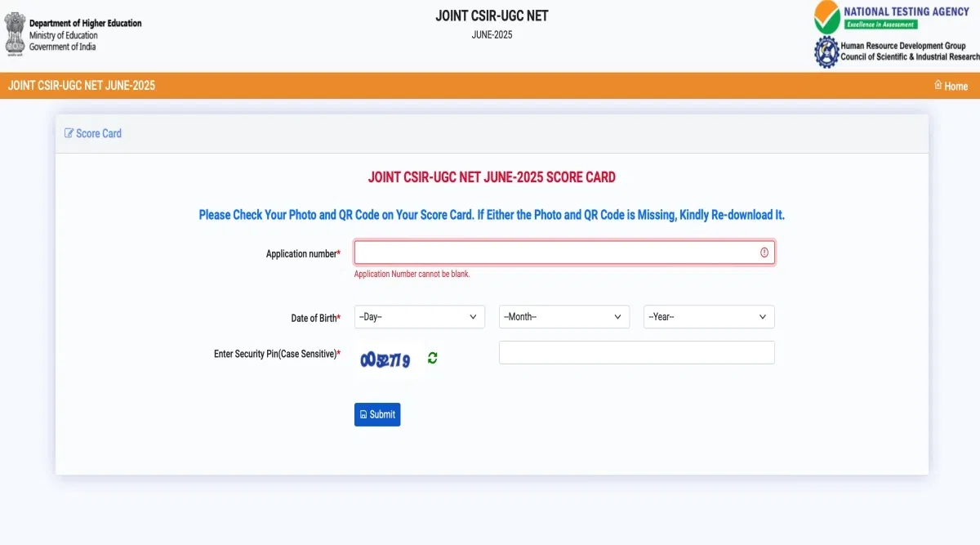
Task: Click the Home link in orange bar
Action: [951, 86]
